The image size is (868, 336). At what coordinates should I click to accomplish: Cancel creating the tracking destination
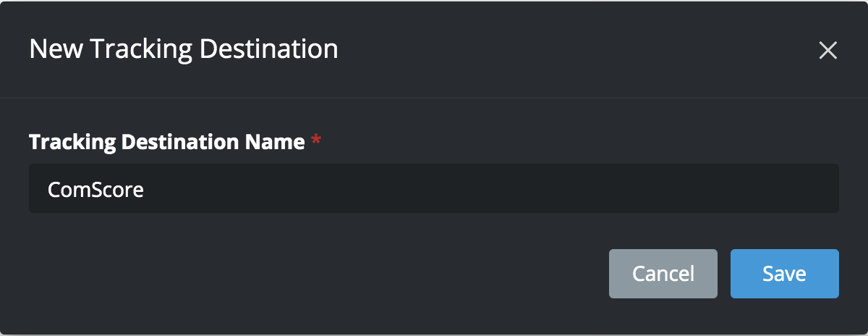(x=663, y=274)
